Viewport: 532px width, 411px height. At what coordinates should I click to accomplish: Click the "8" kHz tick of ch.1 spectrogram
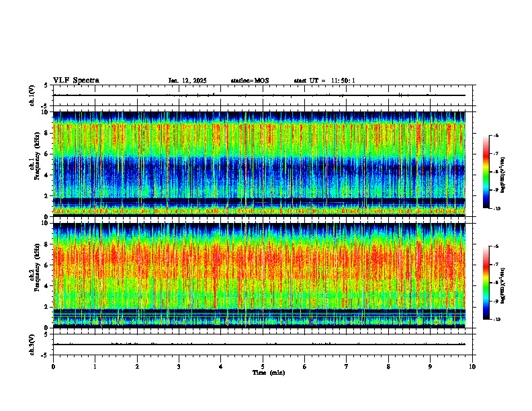[47, 133]
